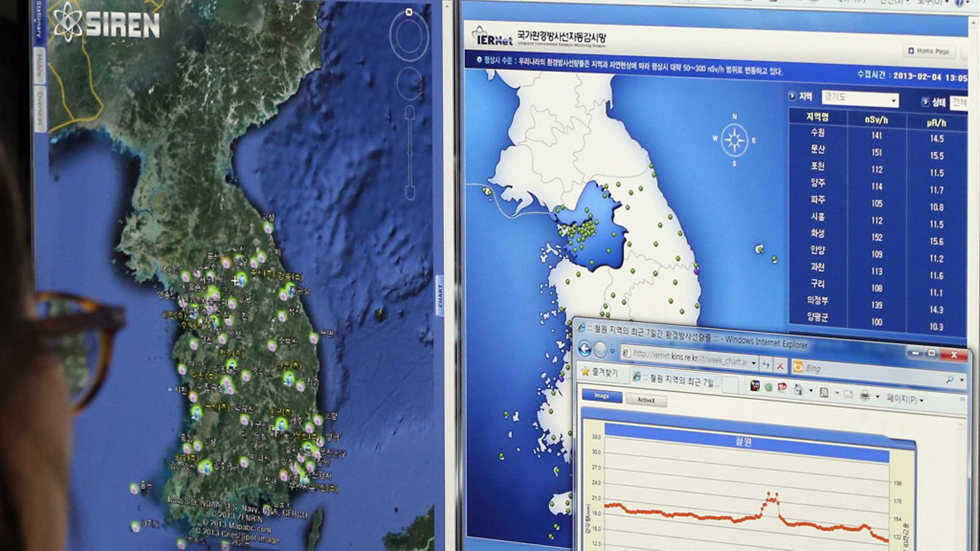The image size is (980, 551).
Task: Click the 파주 row in the region table
Action: tap(878, 203)
